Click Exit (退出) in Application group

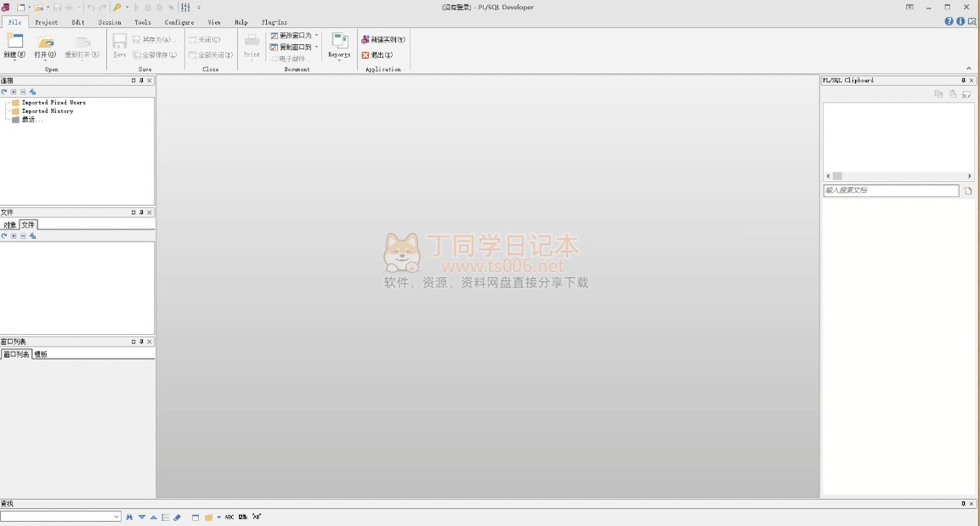[x=377, y=55]
